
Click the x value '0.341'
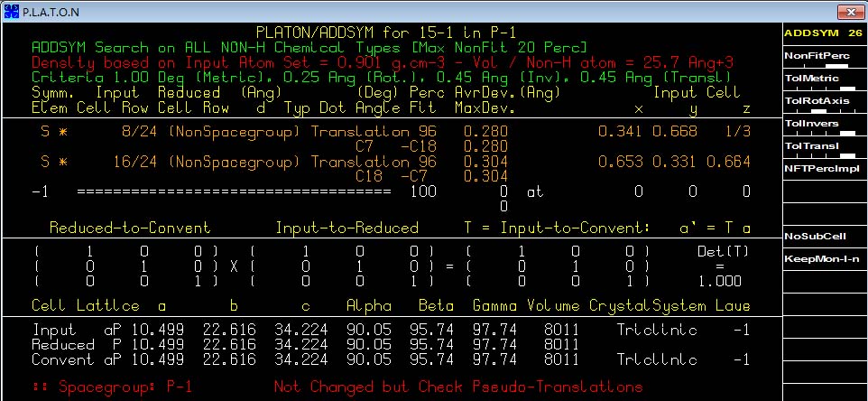click(x=620, y=132)
